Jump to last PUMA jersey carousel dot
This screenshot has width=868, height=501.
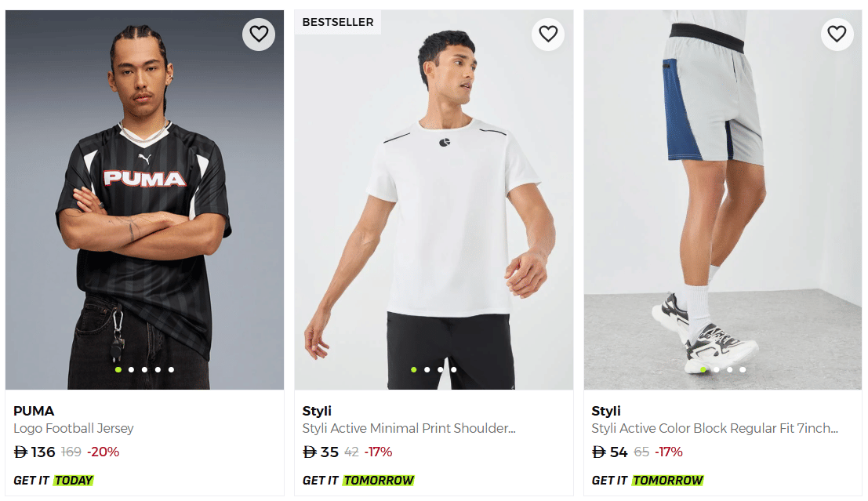(x=171, y=369)
